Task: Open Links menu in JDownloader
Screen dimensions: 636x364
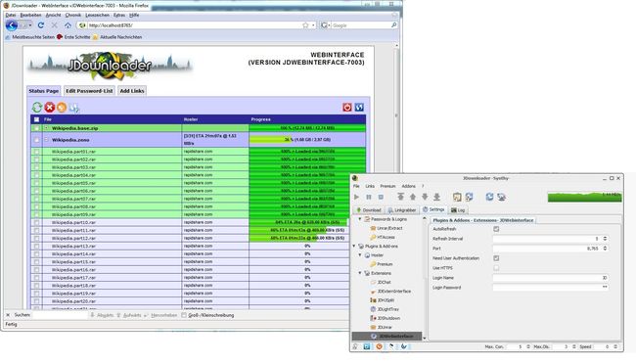Action: pyautogui.click(x=370, y=186)
